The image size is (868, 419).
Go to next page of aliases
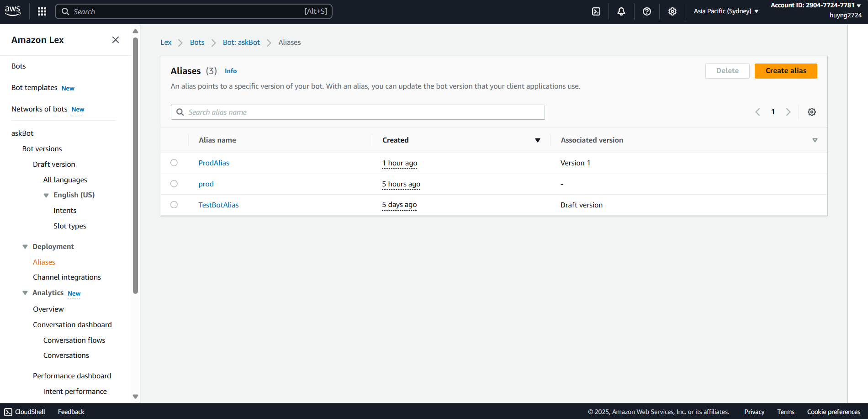pyautogui.click(x=788, y=112)
